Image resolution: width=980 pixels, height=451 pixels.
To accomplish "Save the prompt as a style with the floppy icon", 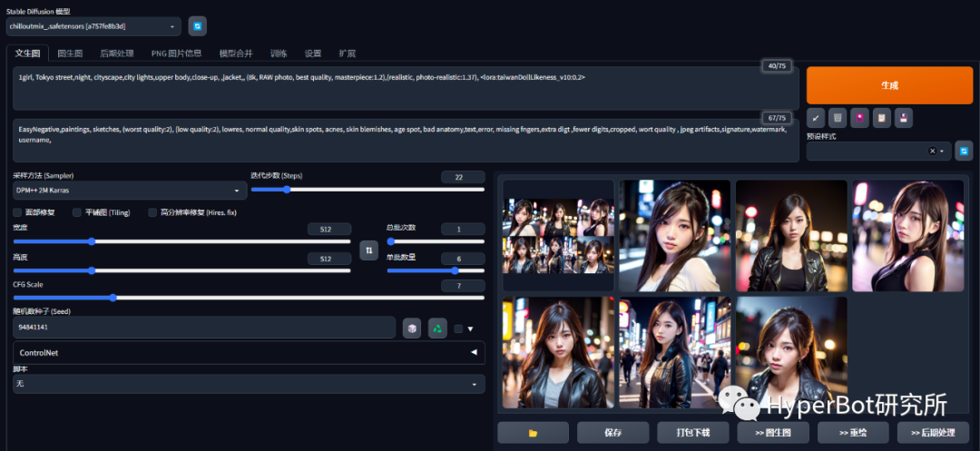I will pos(904,117).
